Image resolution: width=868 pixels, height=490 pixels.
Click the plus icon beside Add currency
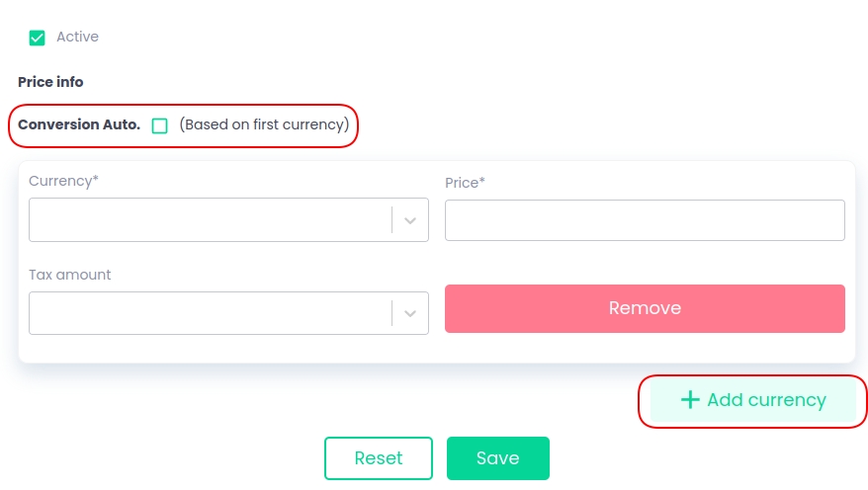pyautogui.click(x=690, y=400)
